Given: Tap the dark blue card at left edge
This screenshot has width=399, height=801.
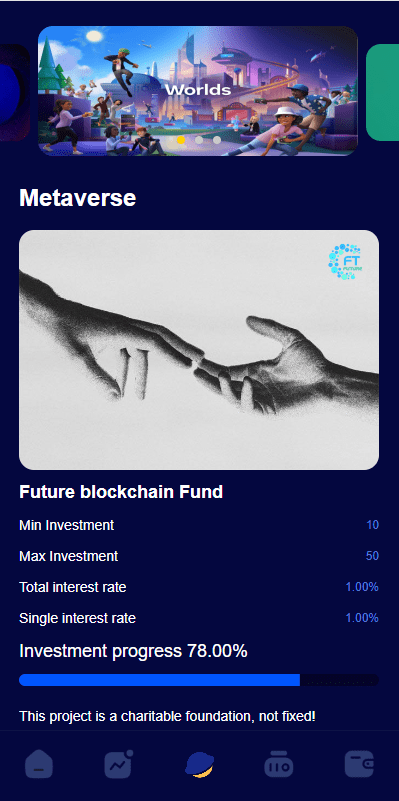Looking at the screenshot, I should 14,92.
